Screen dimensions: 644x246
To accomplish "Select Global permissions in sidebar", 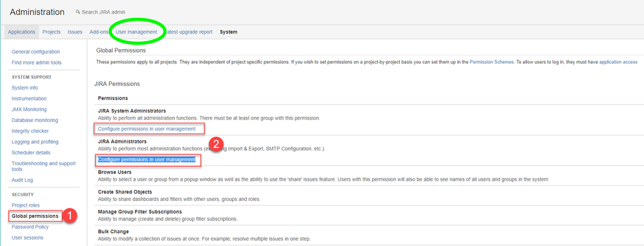I will 35,216.
